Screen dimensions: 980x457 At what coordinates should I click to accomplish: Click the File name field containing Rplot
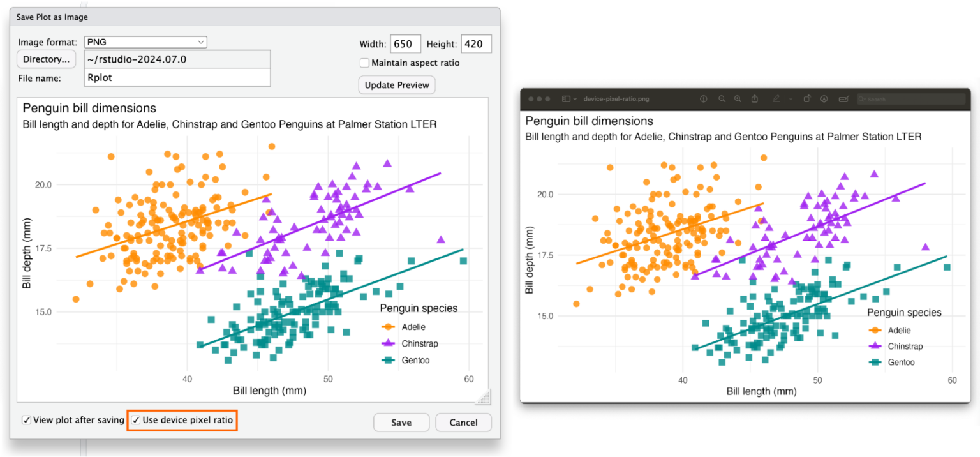[x=177, y=77]
